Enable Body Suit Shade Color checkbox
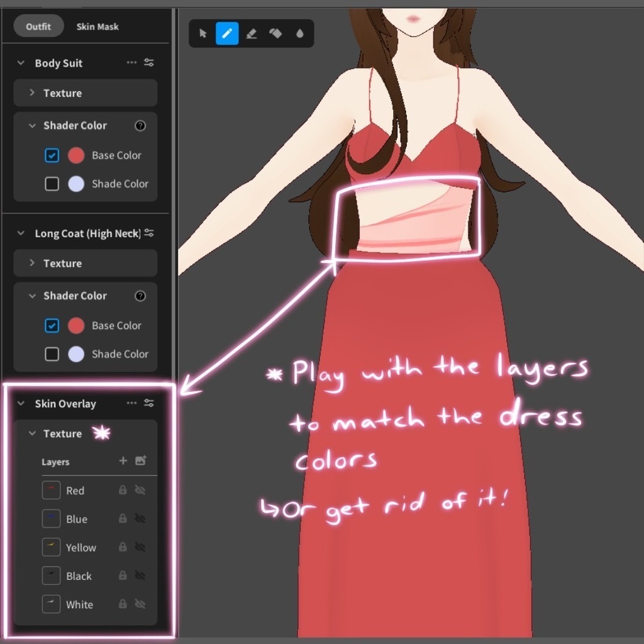The width and height of the screenshot is (644, 644). [x=52, y=184]
